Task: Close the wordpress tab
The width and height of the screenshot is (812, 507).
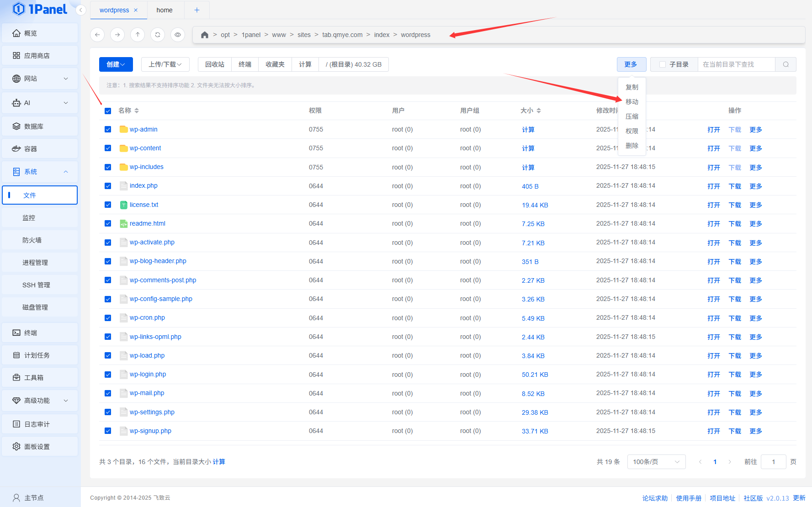Action: 136,10
